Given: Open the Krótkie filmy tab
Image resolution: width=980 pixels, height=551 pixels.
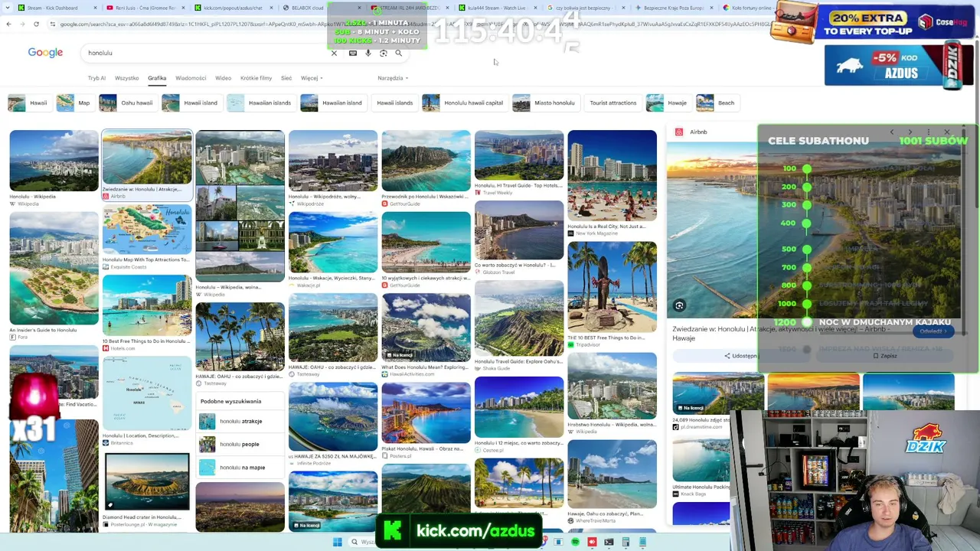Looking at the screenshot, I should coord(256,78).
